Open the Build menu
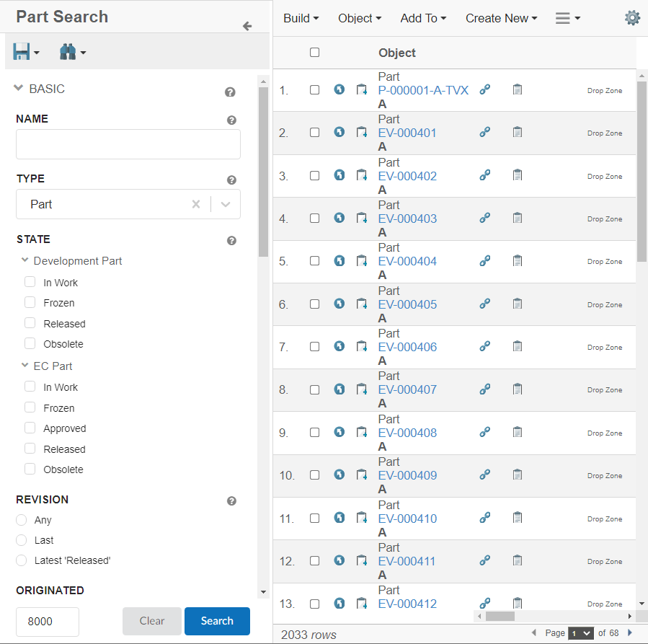648x644 pixels. 301,18
